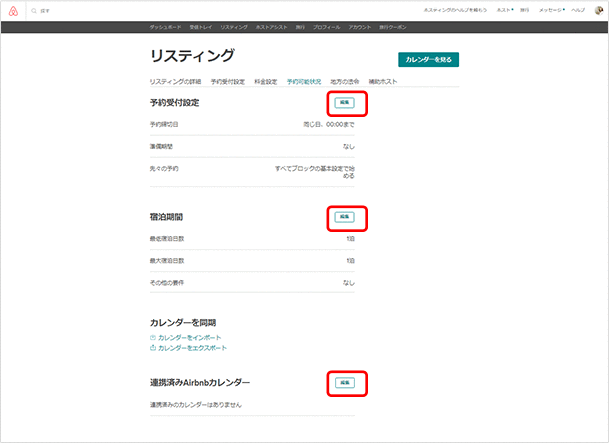This screenshot has height=444, width=609.
Task: Edit 連携済みAirbnbカレンダー section
Action: [x=345, y=383]
